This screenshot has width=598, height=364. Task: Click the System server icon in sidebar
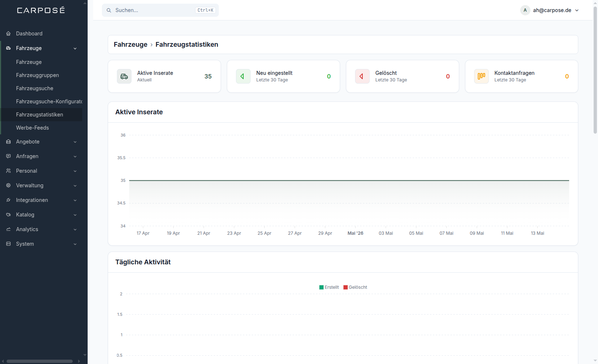(x=8, y=244)
